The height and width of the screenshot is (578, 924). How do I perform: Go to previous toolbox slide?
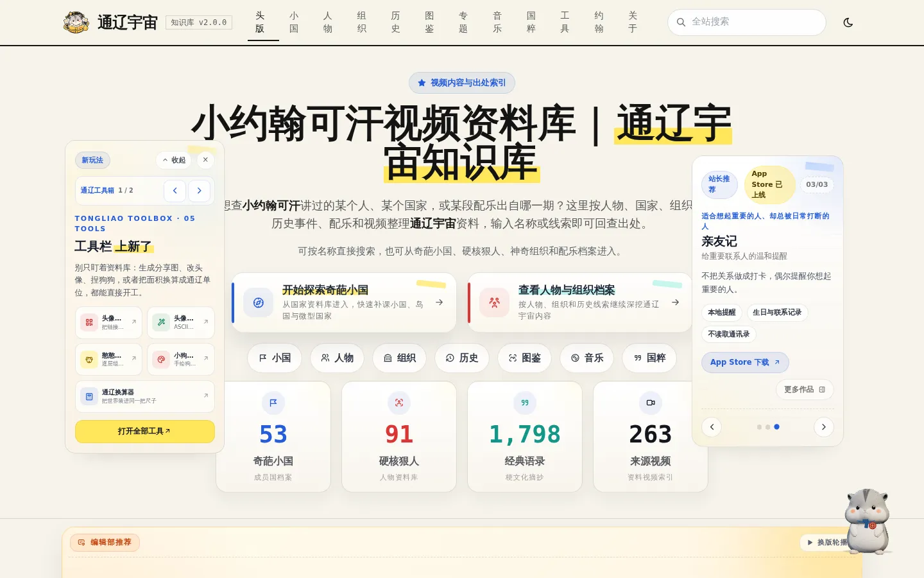point(175,191)
